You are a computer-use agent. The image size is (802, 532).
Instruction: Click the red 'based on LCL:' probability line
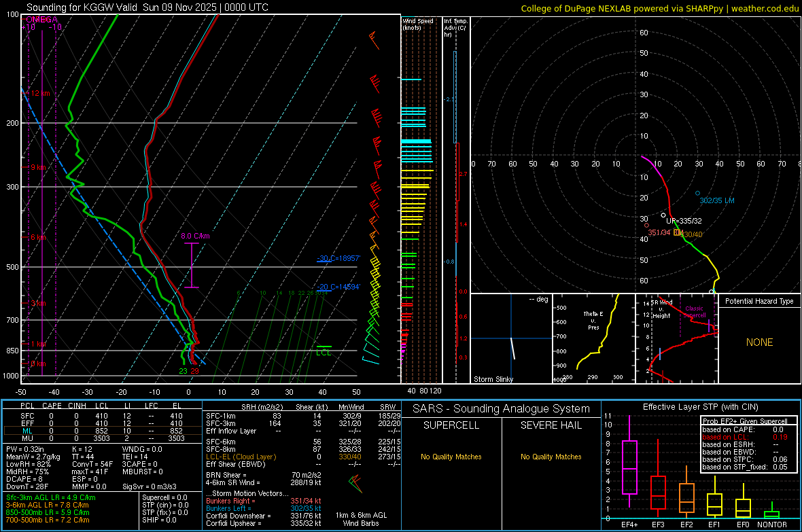(x=745, y=437)
